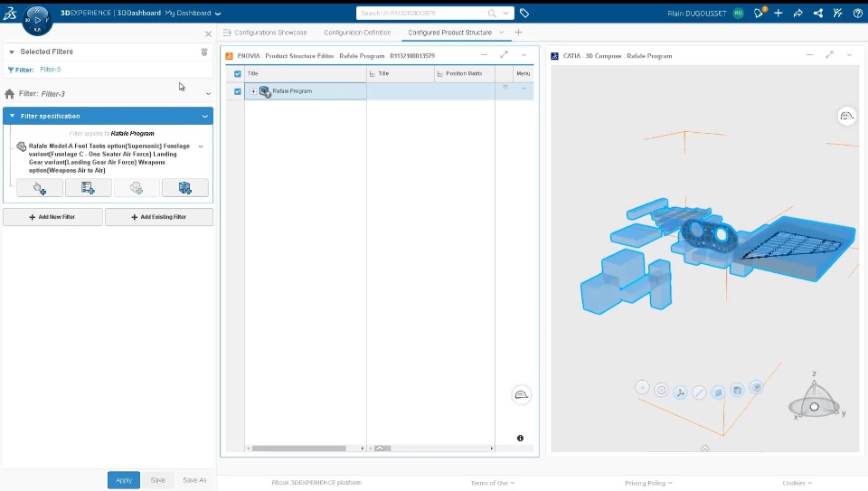868x491 pixels.
Task: Open the notifications bell
Action: [759, 13]
